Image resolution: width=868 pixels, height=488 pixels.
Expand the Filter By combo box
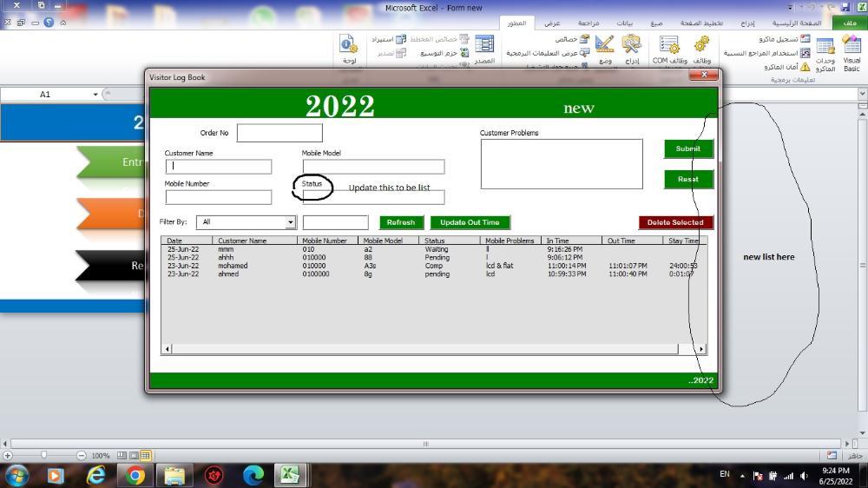(290, 222)
